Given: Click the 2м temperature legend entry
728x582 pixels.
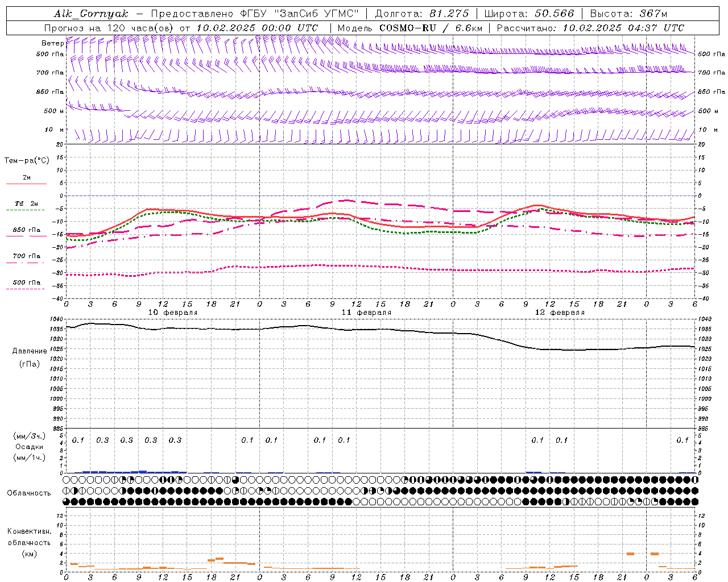Looking at the screenshot, I should tap(27, 178).
